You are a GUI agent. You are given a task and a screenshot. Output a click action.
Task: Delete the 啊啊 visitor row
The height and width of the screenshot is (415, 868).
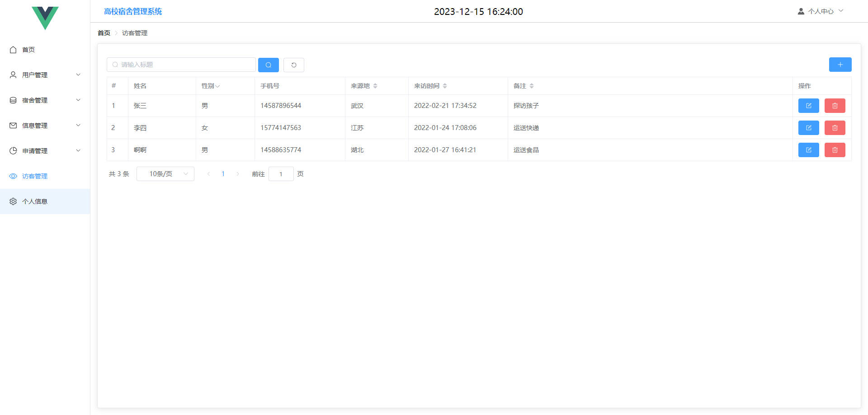(x=835, y=150)
